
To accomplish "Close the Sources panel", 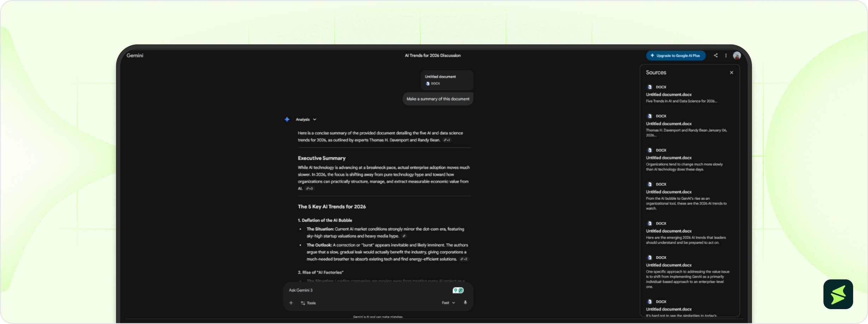I will (x=731, y=73).
